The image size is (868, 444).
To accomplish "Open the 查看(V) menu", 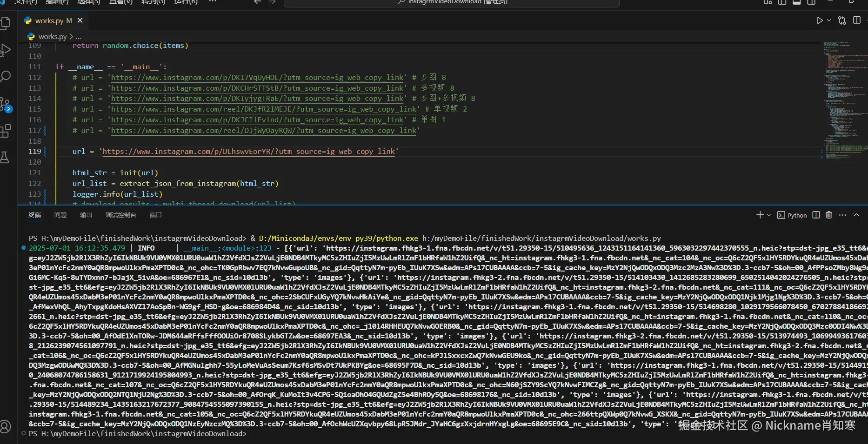I will coord(121,2).
